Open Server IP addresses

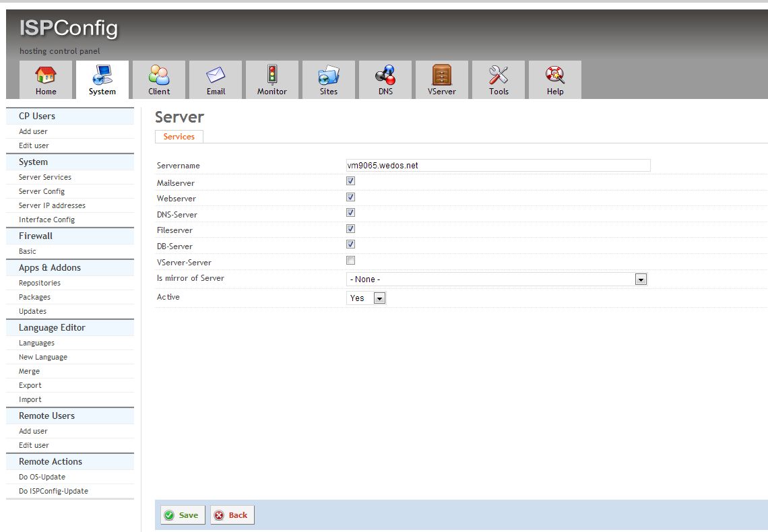pyautogui.click(x=52, y=205)
